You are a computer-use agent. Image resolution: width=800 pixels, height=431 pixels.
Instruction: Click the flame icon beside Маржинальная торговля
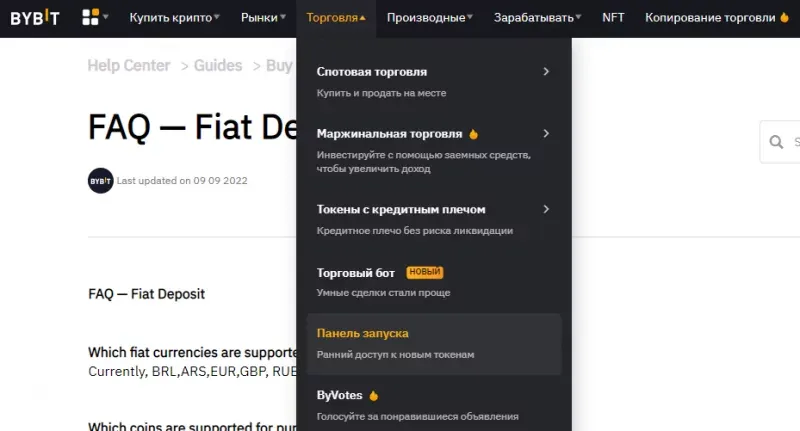tap(473, 134)
